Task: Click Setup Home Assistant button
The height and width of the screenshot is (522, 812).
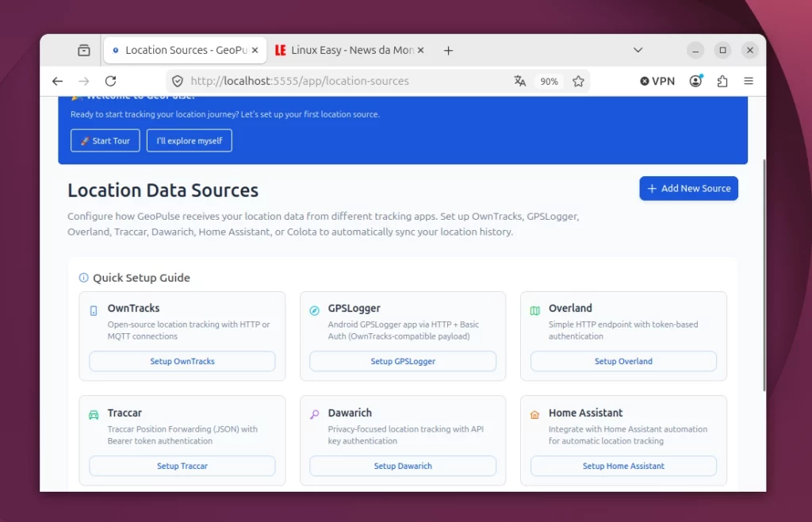Action: [x=623, y=466]
